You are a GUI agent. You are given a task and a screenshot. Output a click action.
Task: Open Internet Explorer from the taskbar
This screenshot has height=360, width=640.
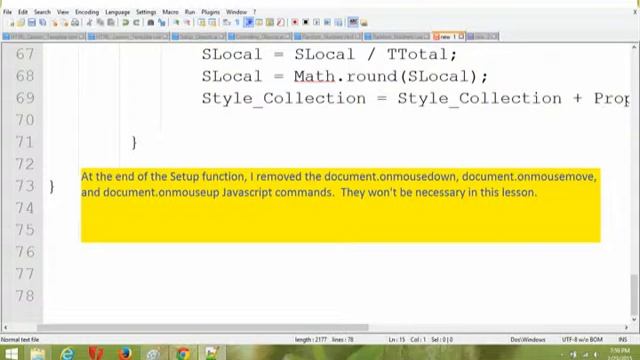click(x=67, y=353)
